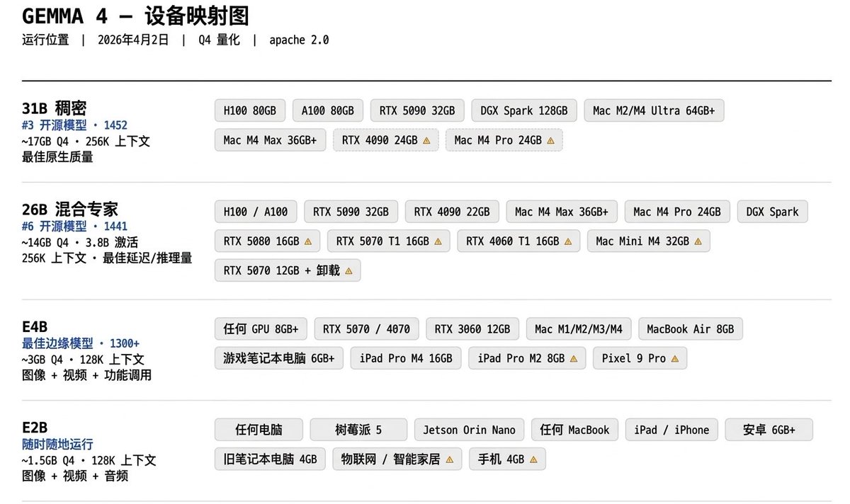Click the 任何 GPU 8GB+ chip

click(261, 329)
